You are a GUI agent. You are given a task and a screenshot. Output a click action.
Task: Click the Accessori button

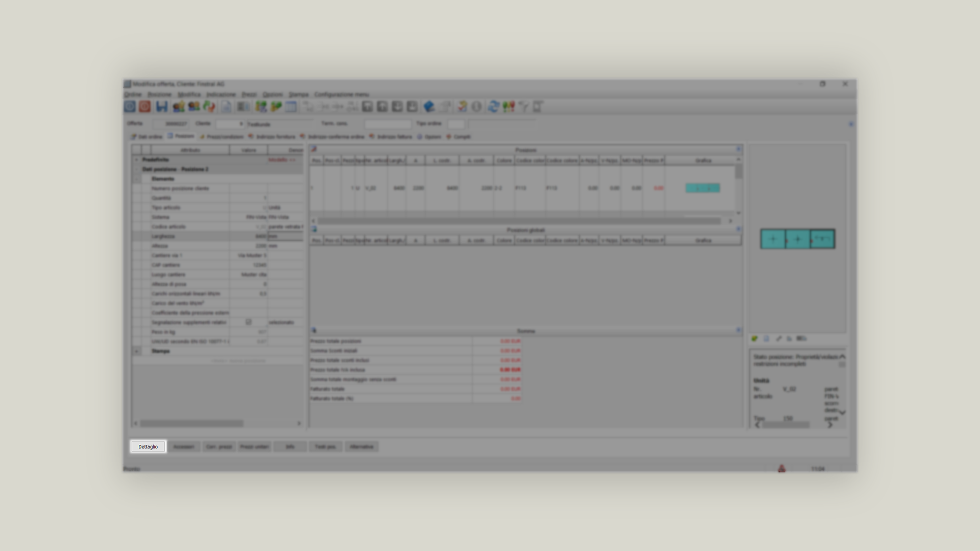point(183,447)
